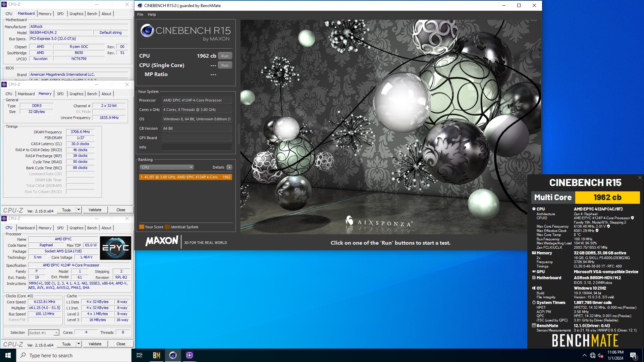Switch to SPD tab in Mainboard window
The image size is (644, 362).
(60, 14)
